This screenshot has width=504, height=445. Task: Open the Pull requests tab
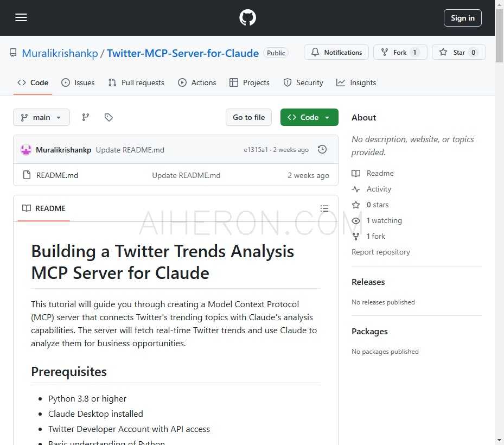136,82
